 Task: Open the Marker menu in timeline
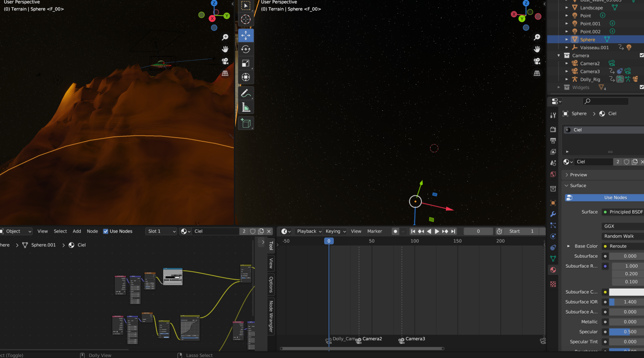click(x=374, y=231)
